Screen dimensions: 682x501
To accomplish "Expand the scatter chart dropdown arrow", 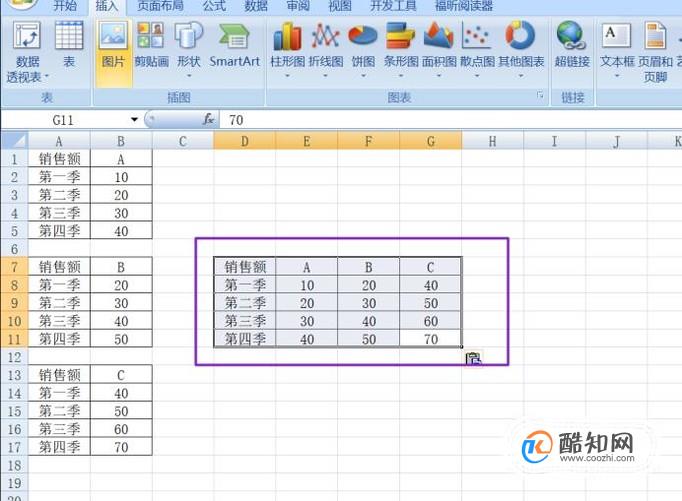I will [477, 76].
